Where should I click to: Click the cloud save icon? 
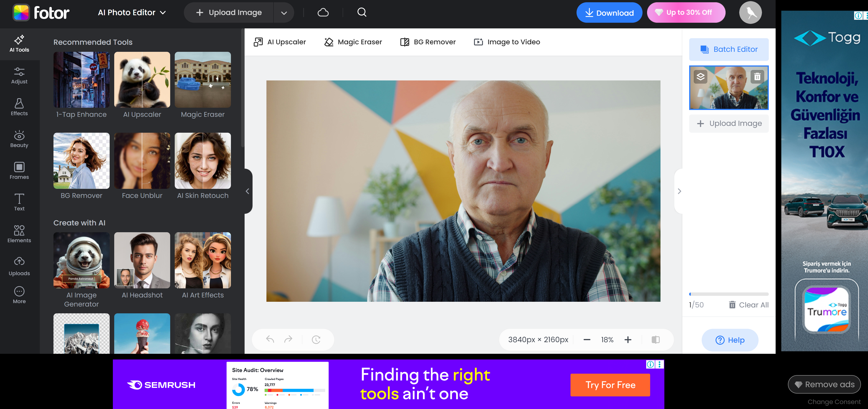tap(322, 12)
